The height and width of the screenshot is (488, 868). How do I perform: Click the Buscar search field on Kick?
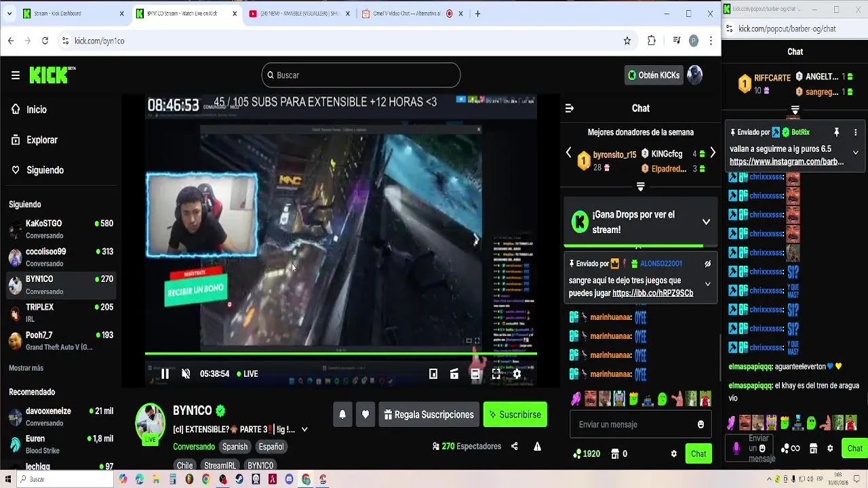(x=361, y=75)
